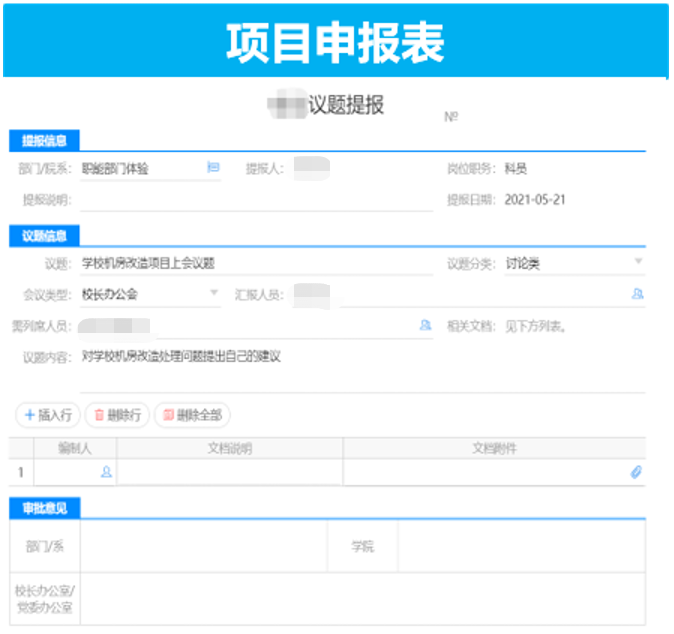Open department picker icon beside 职能部门体验
Screen dimensions: 674x634
point(213,167)
